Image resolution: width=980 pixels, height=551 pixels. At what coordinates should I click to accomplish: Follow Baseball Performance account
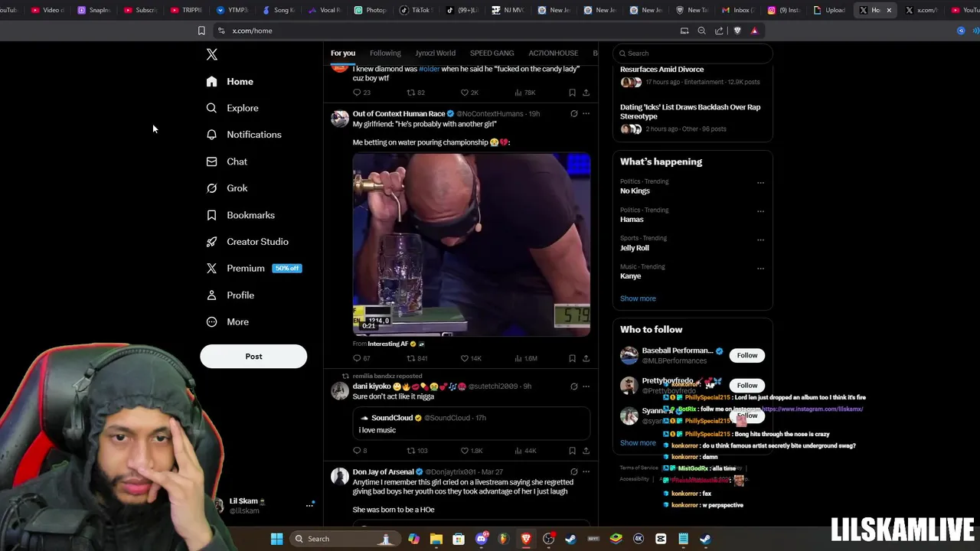pyautogui.click(x=747, y=355)
